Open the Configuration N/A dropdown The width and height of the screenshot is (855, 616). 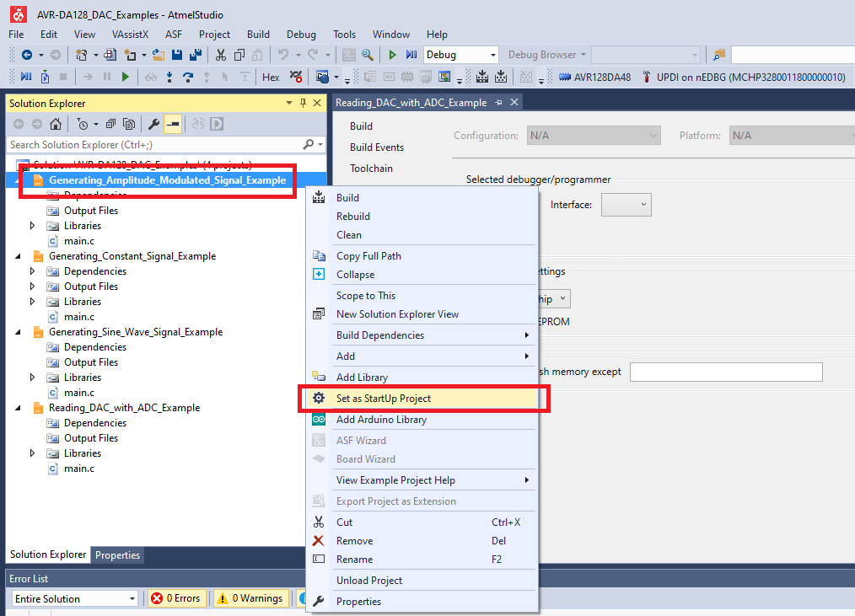click(594, 135)
